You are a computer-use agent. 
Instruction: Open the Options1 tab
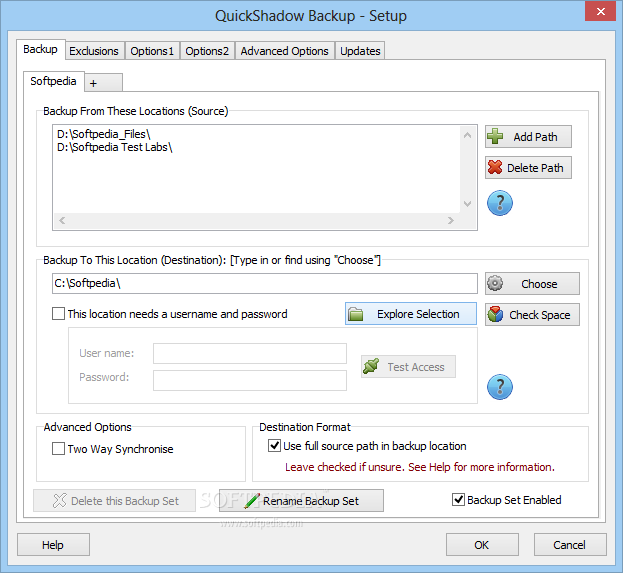tap(152, 51)
